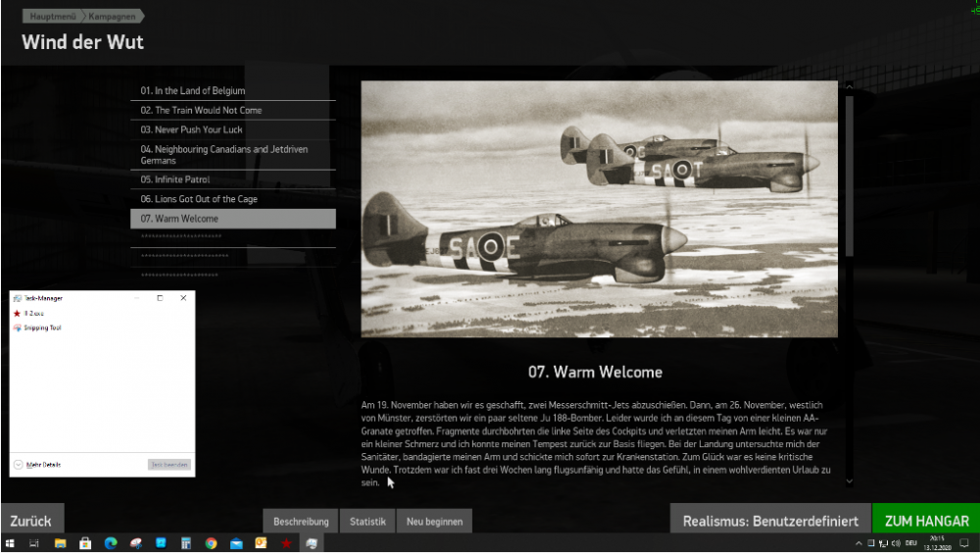Open Microsoft Edge from the taskbar
Image resolution: width=980 pixels, height=555 pixels.
111,543
